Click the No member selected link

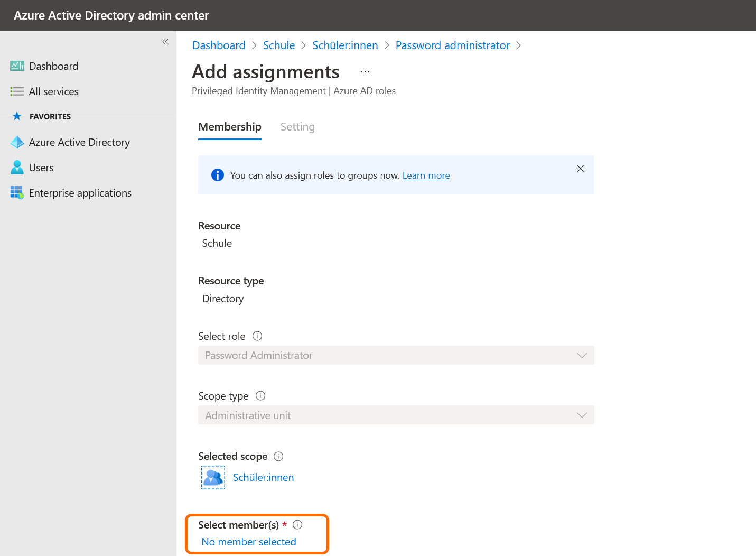[249, 542]
